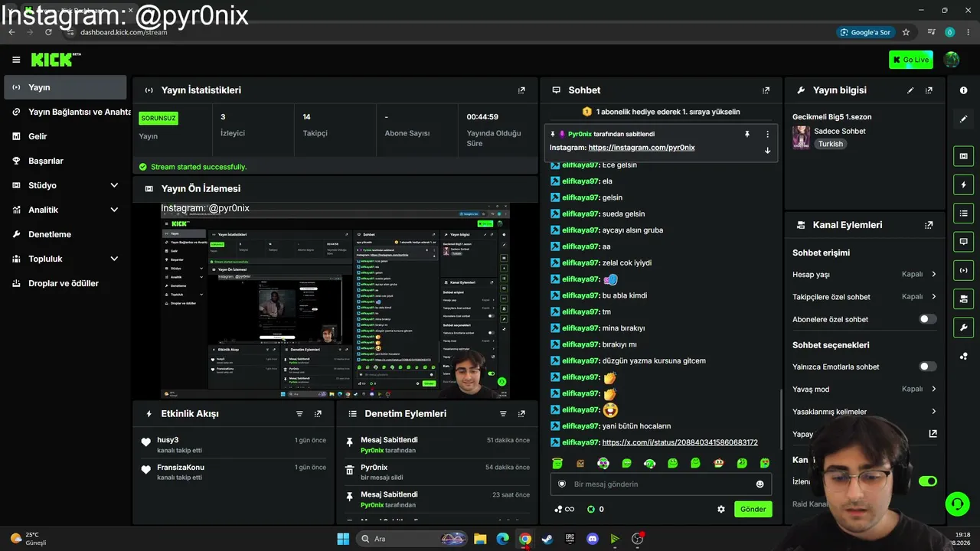Pop out the Yayın İstatistikleri panel

point(521,90)
